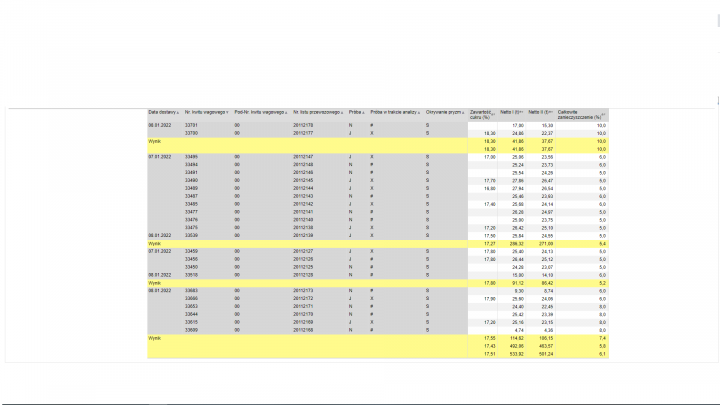The width and height of the screenshot is (720, 405).
Task: Click sort icon beside Pod-Nr. kwitu wagowego
Action: (287, 112)
